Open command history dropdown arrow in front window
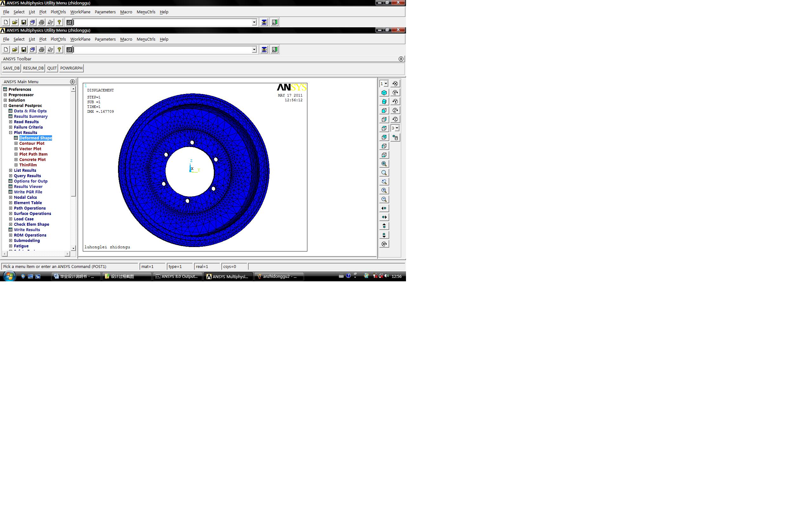The width and height of the screenshot is (812, 508). (254, 50)
